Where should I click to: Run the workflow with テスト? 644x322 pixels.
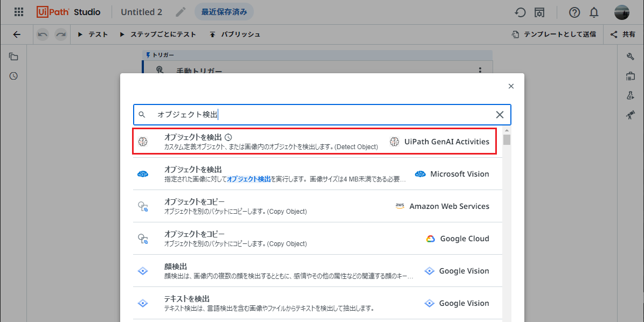(x=93, y=34)
